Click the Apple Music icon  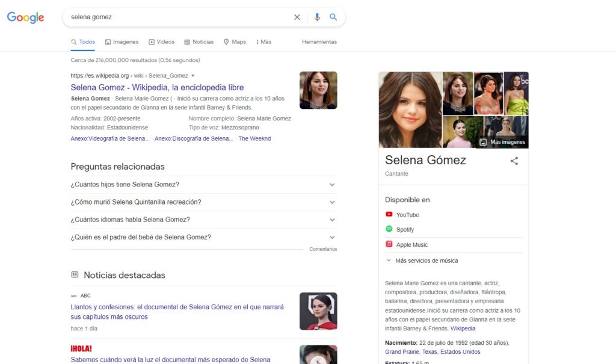tap(389, 244)
